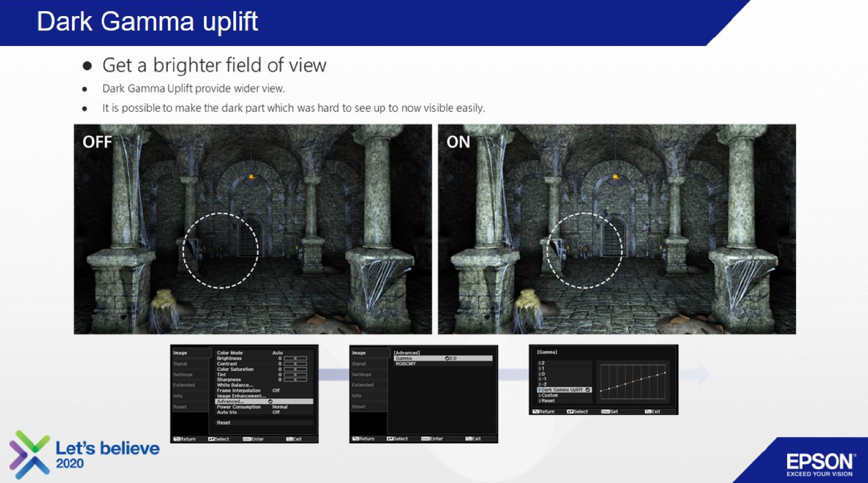Click the ON dungeon comparison image
This screenshot has width=868, height=483.
coord(617,229)
